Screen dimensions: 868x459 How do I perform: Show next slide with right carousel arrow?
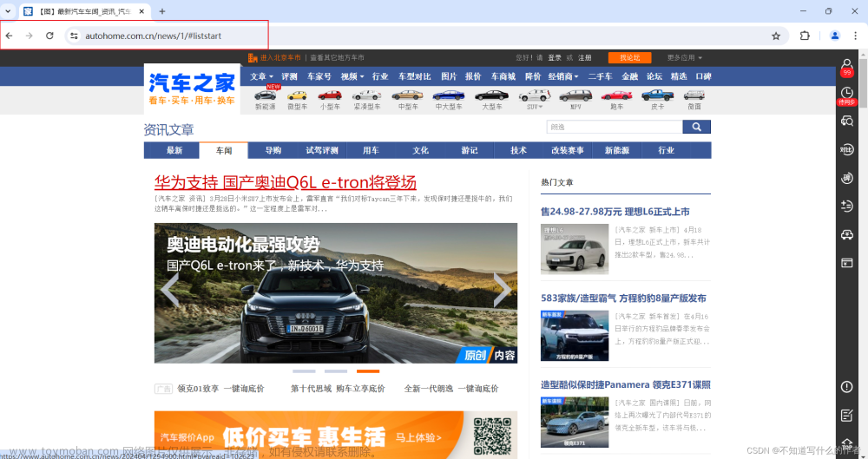pos(502,289)
